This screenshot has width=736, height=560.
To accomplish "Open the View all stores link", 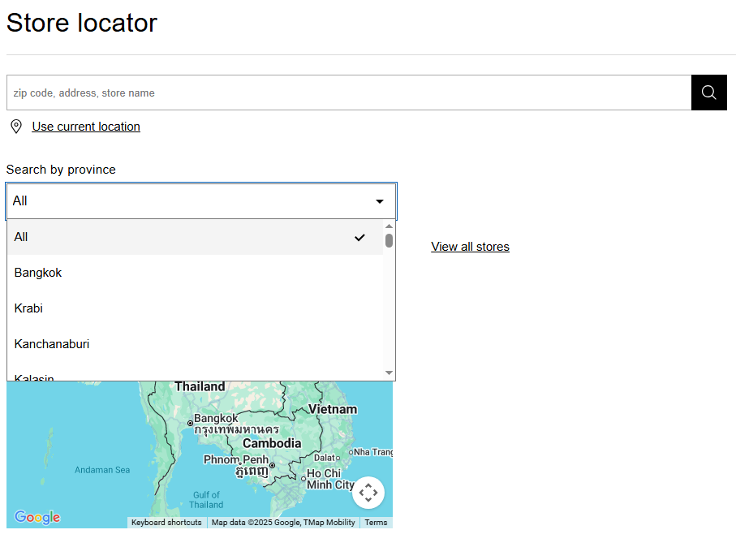I will (x=470, y=247).
